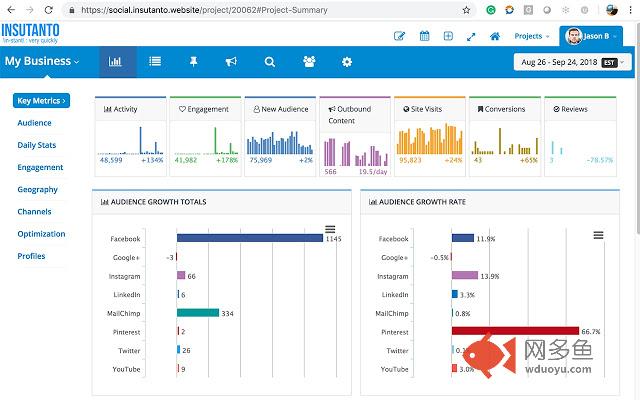Open Audience in the sidebar

click(x=34, y=123)
